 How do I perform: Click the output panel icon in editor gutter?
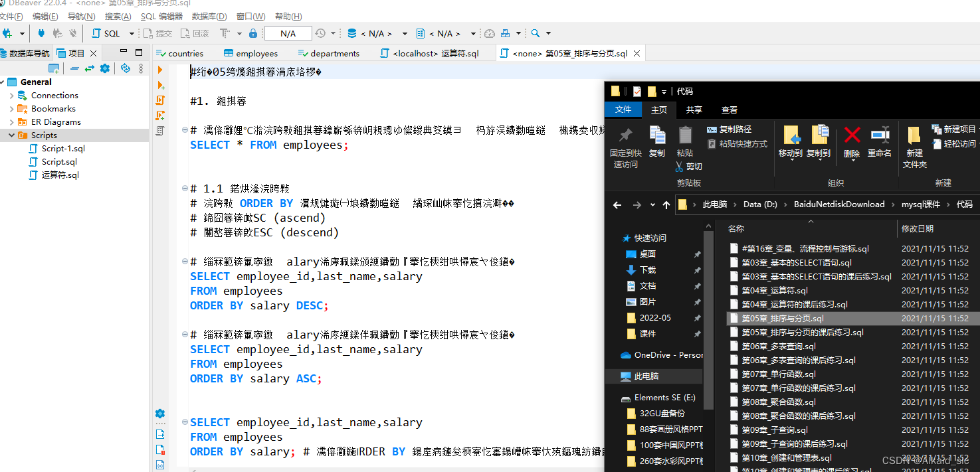(x=160, y=434)
